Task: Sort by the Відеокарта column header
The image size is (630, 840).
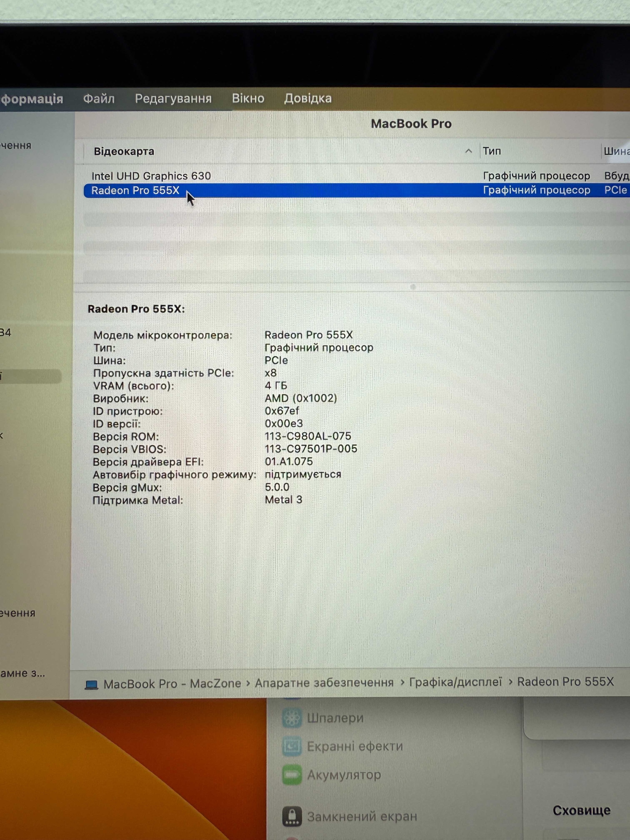Action: coord(124,151)
